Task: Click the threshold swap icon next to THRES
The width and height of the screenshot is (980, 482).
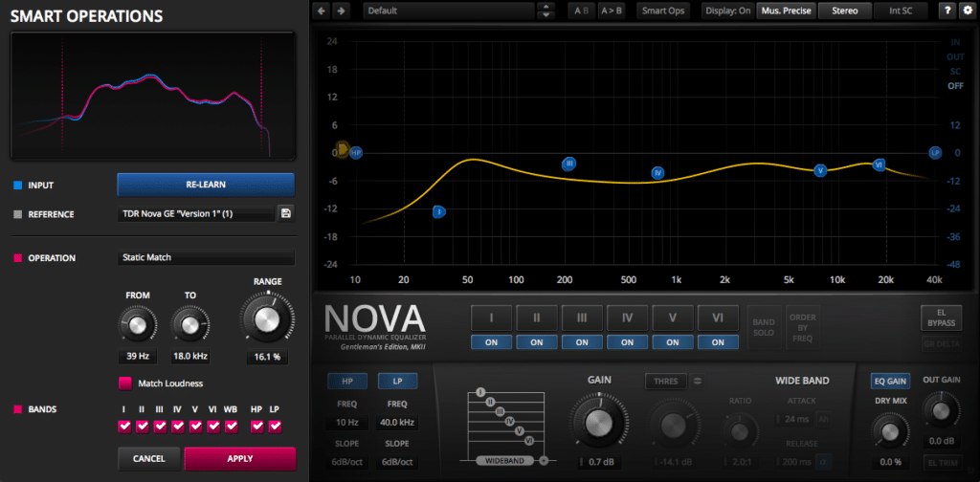Action: pyautogui.click(x=697, y=381)
